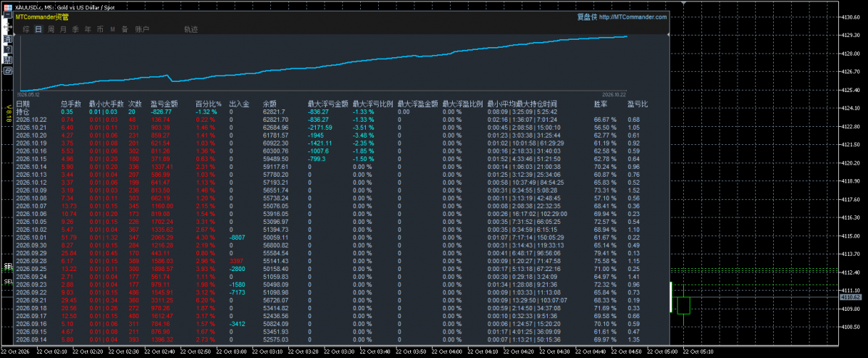Click the 次数 column header
This screenshot has width=868, height=358.
point(135,104)
